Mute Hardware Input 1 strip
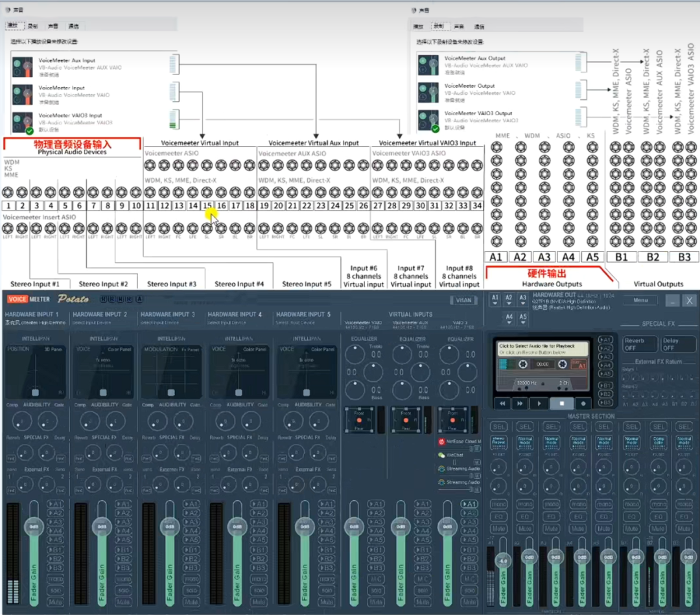The height and width of the screenshot is (615, 700). [56, 601]
